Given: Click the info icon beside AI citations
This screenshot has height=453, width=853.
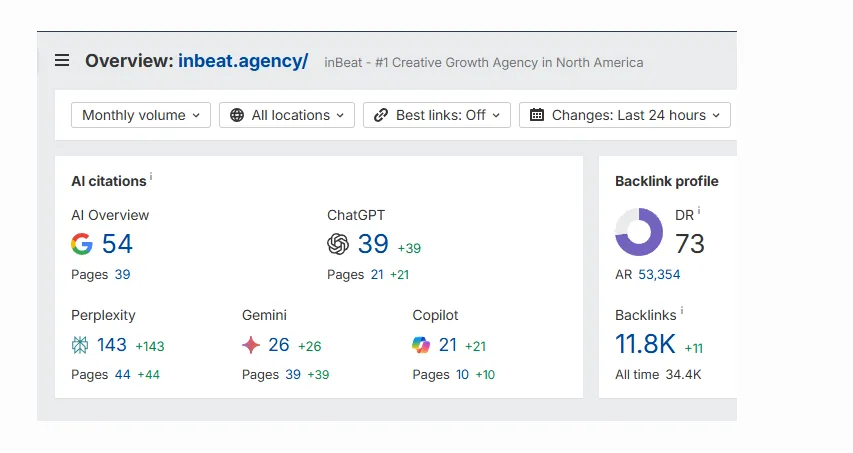Looking at the screenshot, I should 151,176.
